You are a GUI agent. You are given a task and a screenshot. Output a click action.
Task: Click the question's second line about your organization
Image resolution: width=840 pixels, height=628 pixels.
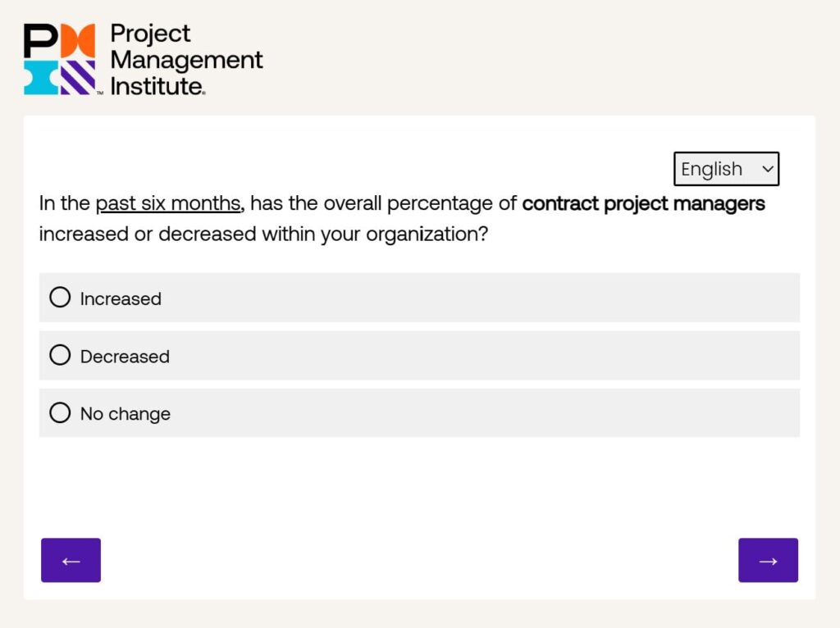(263, 234)
